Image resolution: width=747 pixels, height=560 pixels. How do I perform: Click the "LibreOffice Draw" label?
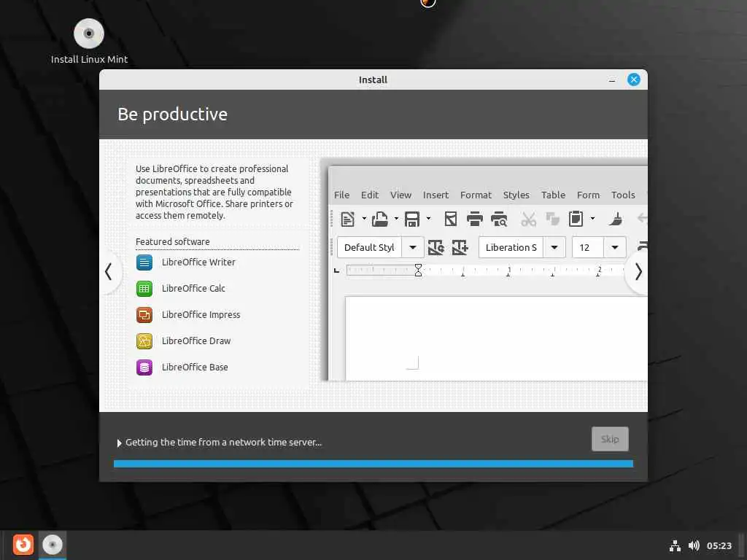pyautogui.click(x=196, y=341)
